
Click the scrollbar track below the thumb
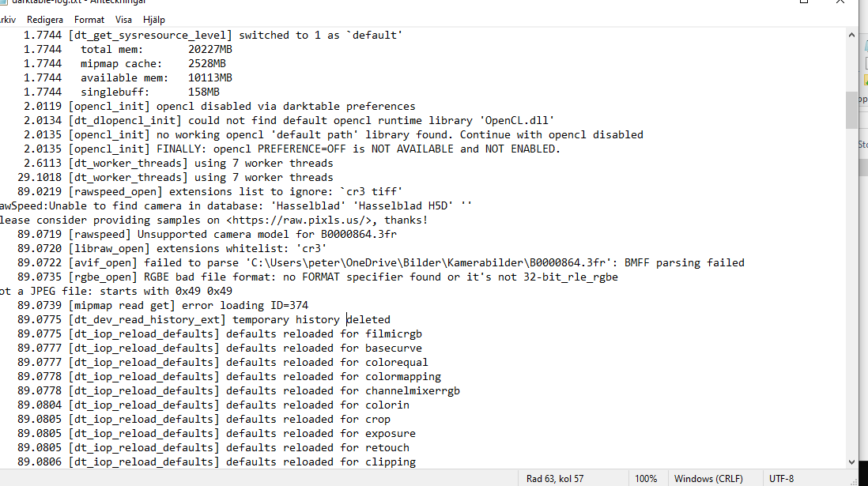[x=851, y=292]
